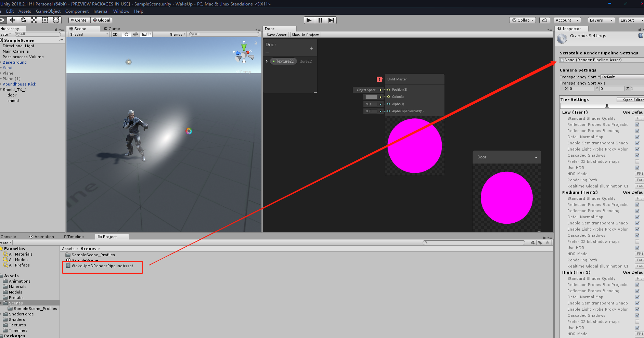Search by type icon in Project panel
644x338 pixels.
[x=532, y=243]
